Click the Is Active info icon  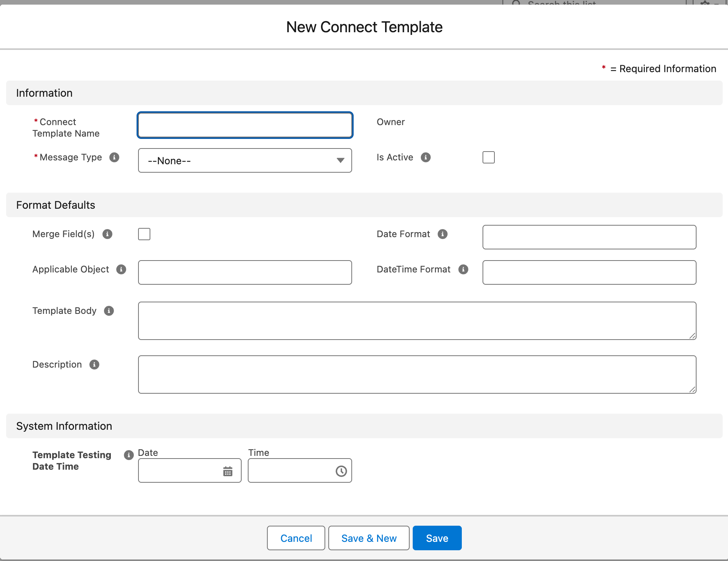pyautogui.click(x=426, y=157)
